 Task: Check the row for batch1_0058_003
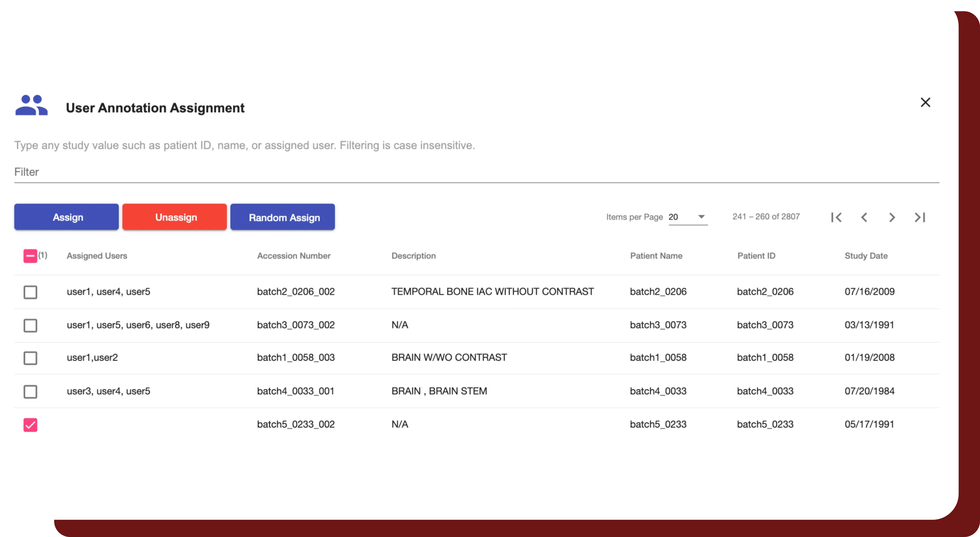31,358
